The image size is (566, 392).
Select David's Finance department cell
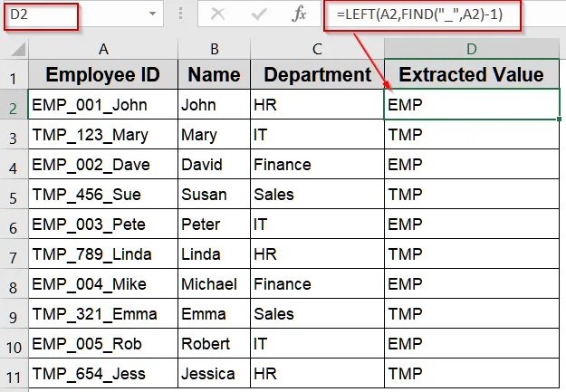[x=317, y=165]
